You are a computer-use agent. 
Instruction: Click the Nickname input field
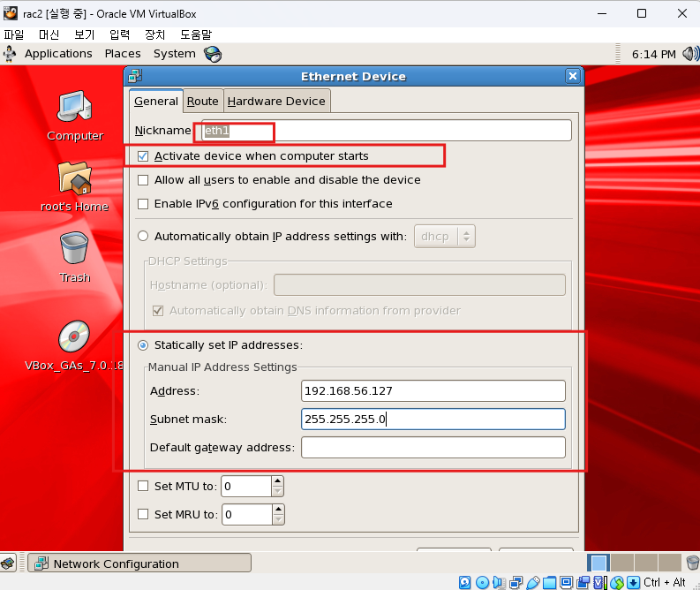(387, 131)
